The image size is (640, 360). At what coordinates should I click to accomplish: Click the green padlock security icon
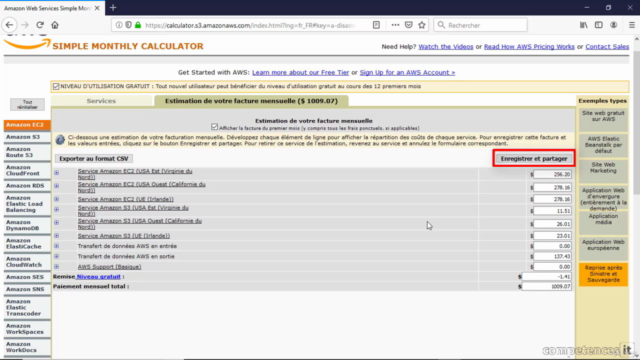(x=138, y=25)
